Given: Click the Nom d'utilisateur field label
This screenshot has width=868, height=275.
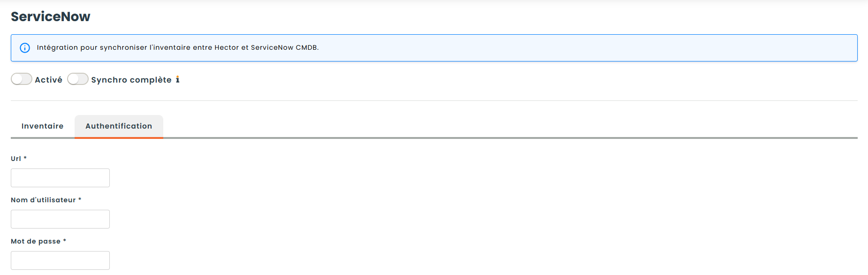Looking at the screenshot, I should pos(43,200).
